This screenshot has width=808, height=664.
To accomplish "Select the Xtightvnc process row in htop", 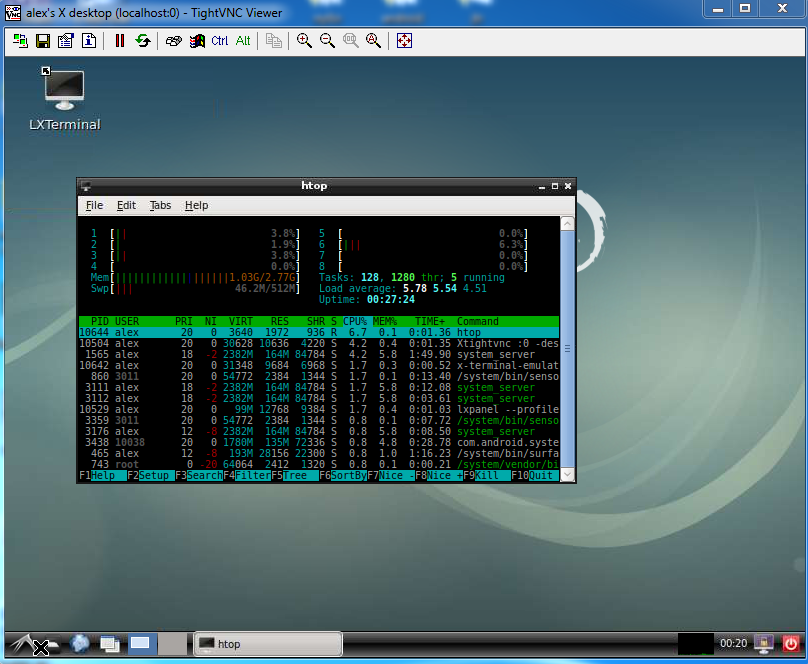I will (319, 344).
